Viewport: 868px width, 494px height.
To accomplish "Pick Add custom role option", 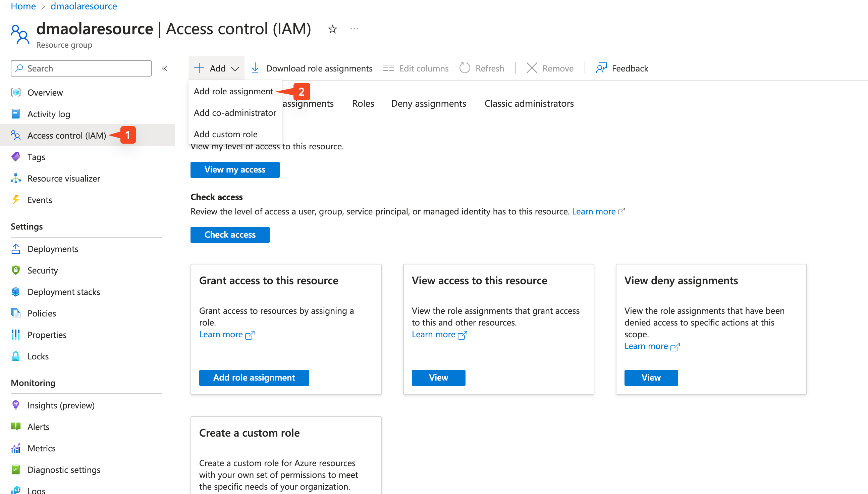I will [x=225, y=134].
